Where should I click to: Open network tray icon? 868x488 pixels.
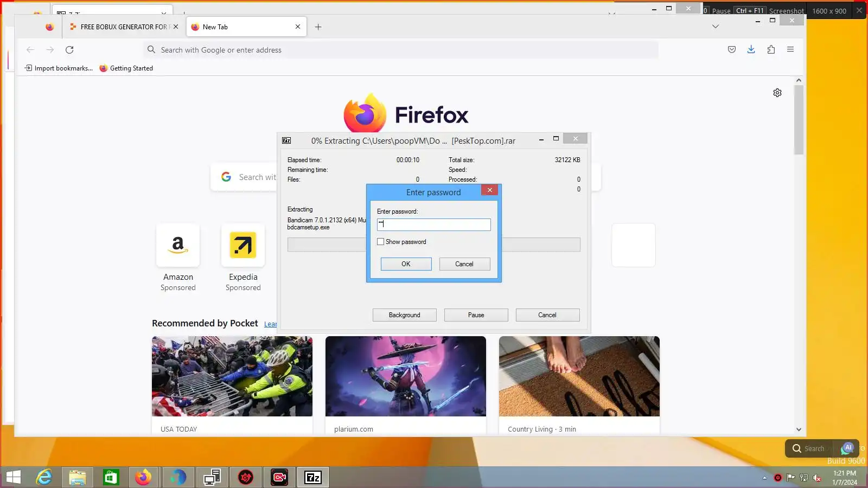click(x=804, y=478)
